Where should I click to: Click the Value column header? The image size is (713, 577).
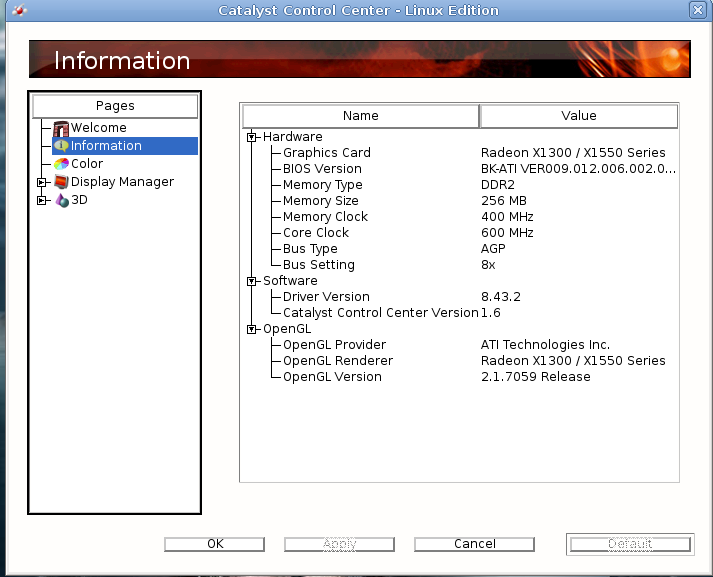point(578,116)
